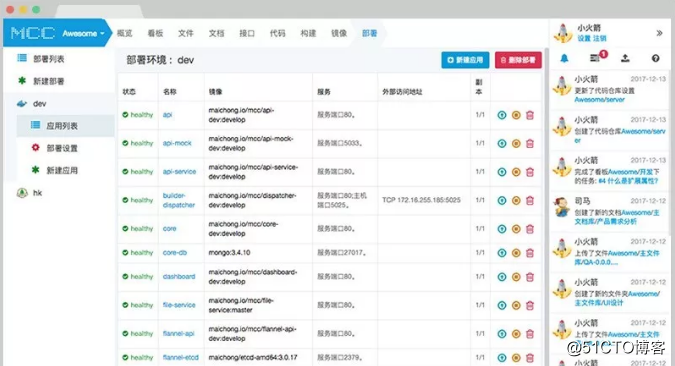675x366 pixels.
Task: Click the red 删除部署 button
Action: 518,60
